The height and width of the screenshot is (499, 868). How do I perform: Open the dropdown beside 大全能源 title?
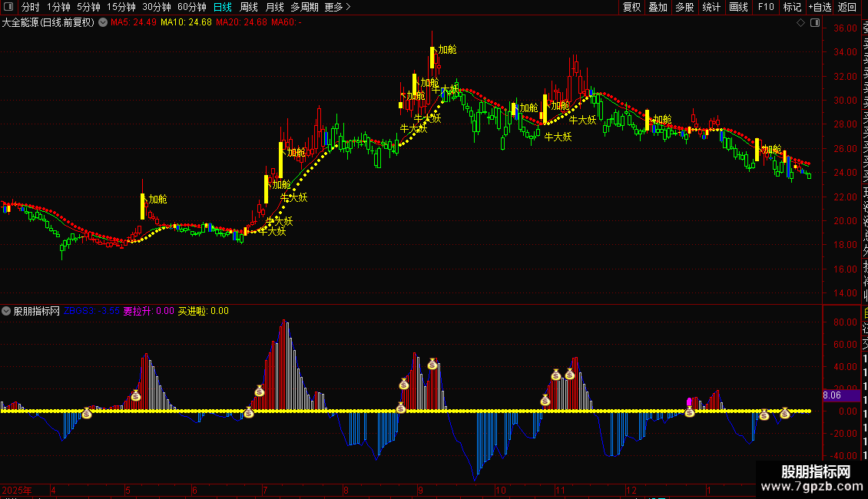tap(103, 23)
